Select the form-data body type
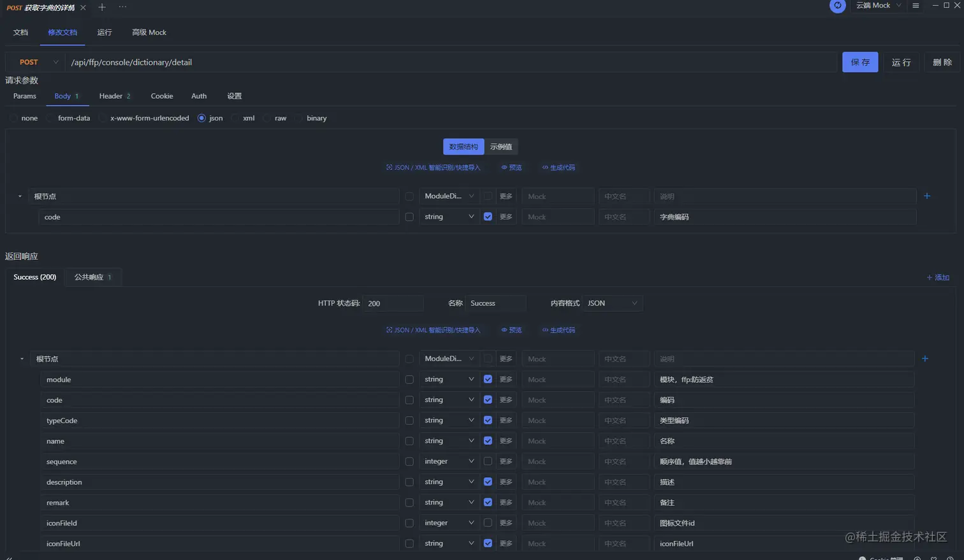The width and height of the screenshot is (964, 560). tap(50, 118)
